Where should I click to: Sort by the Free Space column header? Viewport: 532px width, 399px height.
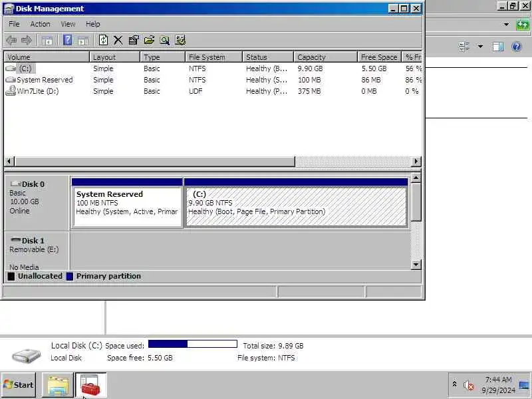coord(380,57)
